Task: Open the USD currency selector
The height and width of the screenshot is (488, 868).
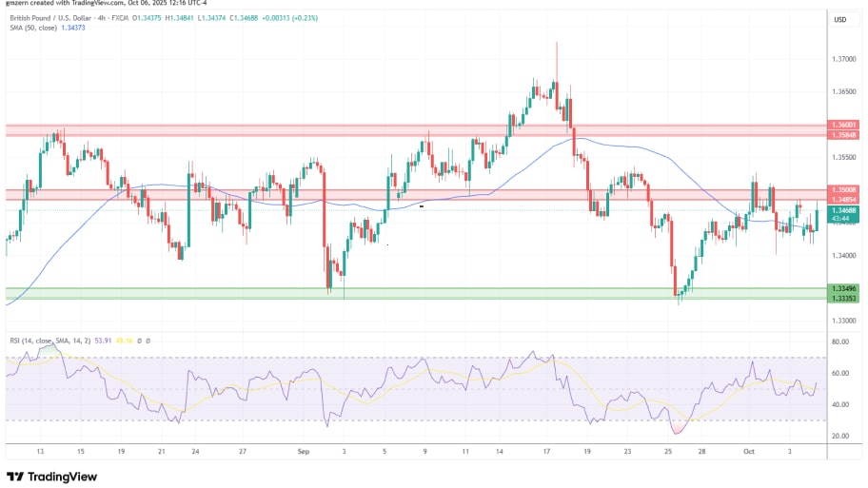Action: pos(840,19)
